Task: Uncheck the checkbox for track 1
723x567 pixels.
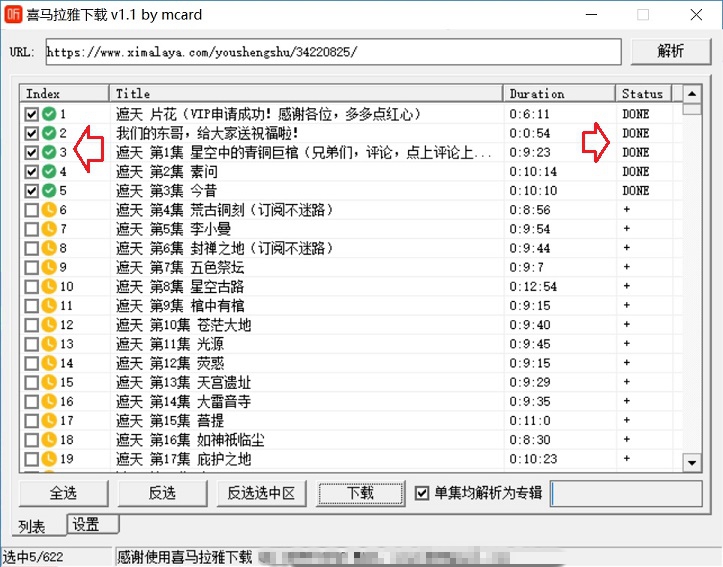Action: pyautogui.click(x=31, y=114)
